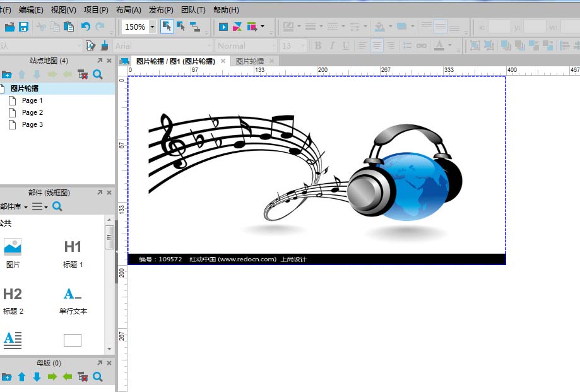Viewport: 580px width, 392px height.
Task: Switch to the second 图片轮播 tab
Action: [250, 61]
